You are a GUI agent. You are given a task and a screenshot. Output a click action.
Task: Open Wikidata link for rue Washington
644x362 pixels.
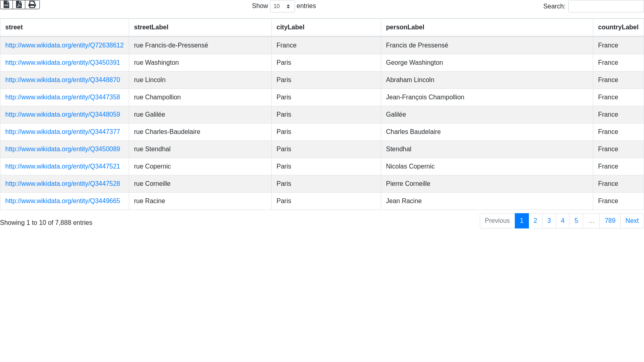62,63
